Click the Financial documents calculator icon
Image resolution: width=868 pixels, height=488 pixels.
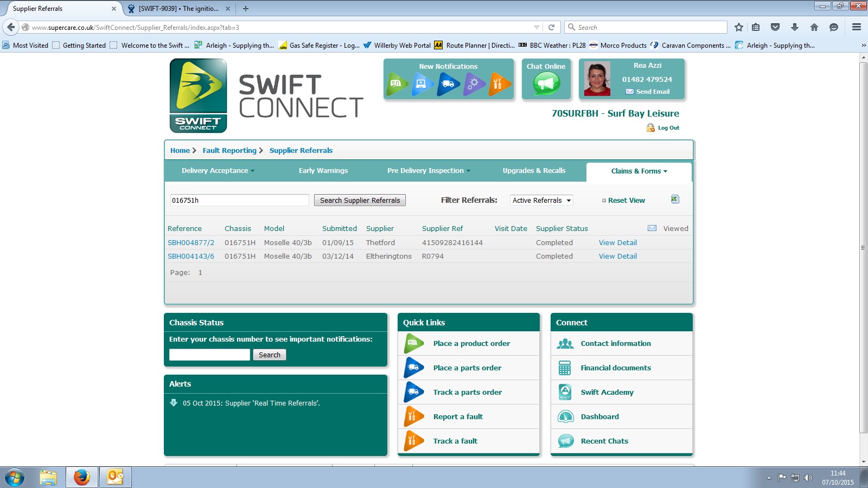point(565,368)
